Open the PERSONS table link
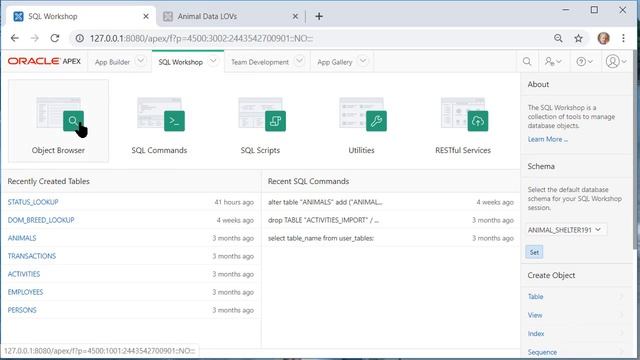This screenshot has width=640, height=360. (x=22, y=310)
